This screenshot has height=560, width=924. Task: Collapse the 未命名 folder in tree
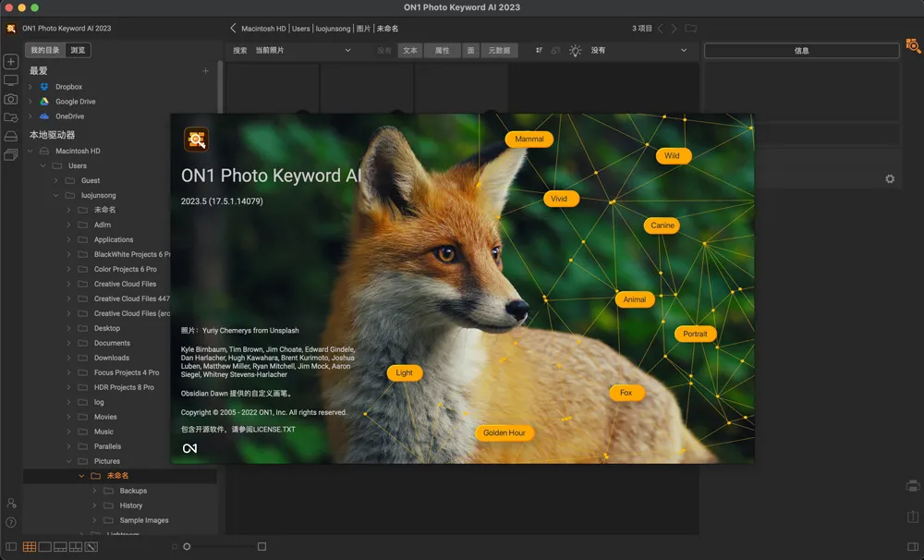coord(81,476)
